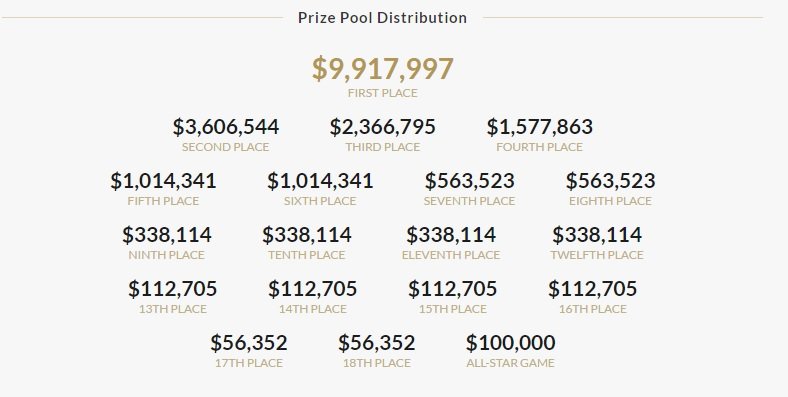This screenshot has height=397, width=788.
Task: Select the $100,000 All-Star Game prize
Action: (510, 343)
